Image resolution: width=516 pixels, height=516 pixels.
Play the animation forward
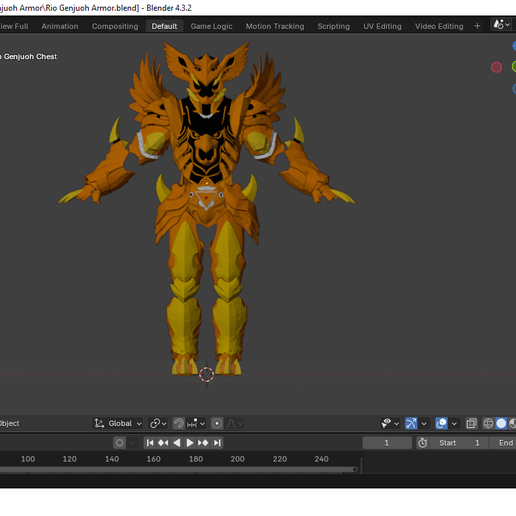[x=190, y=443]
